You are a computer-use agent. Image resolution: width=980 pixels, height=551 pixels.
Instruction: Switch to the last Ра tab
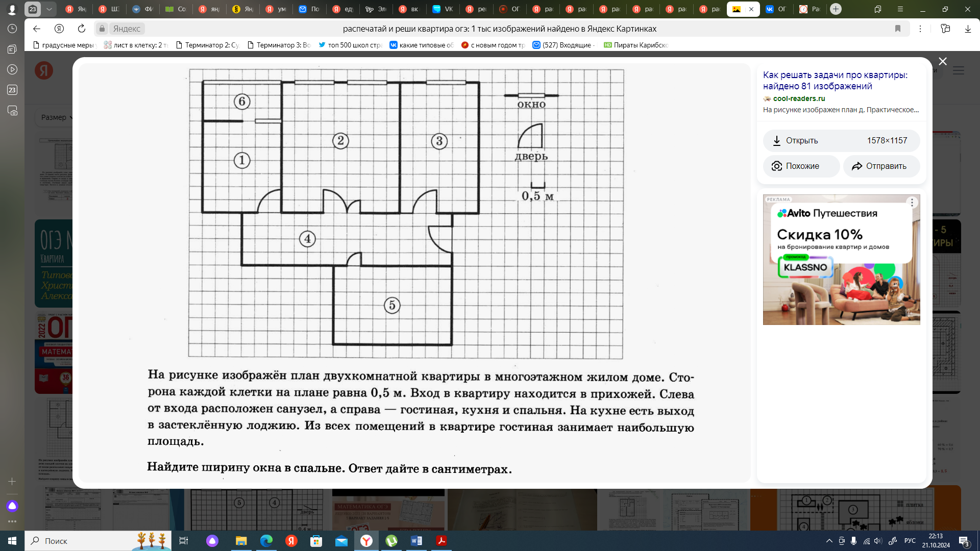point(810,9)
